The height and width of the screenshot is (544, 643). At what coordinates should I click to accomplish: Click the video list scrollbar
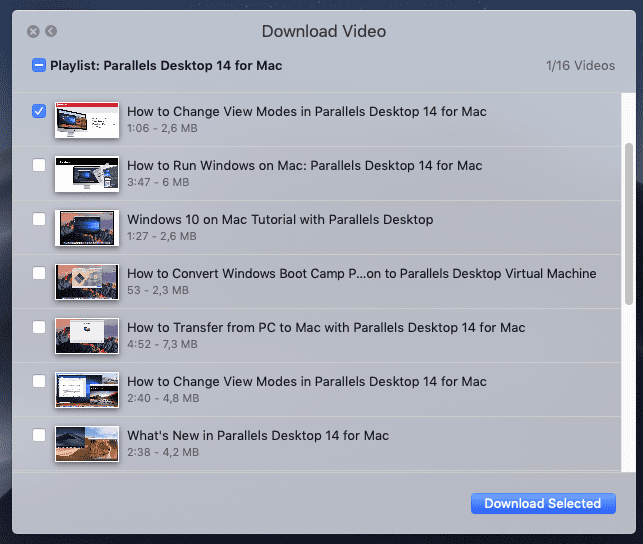click(x=629, y=224)
